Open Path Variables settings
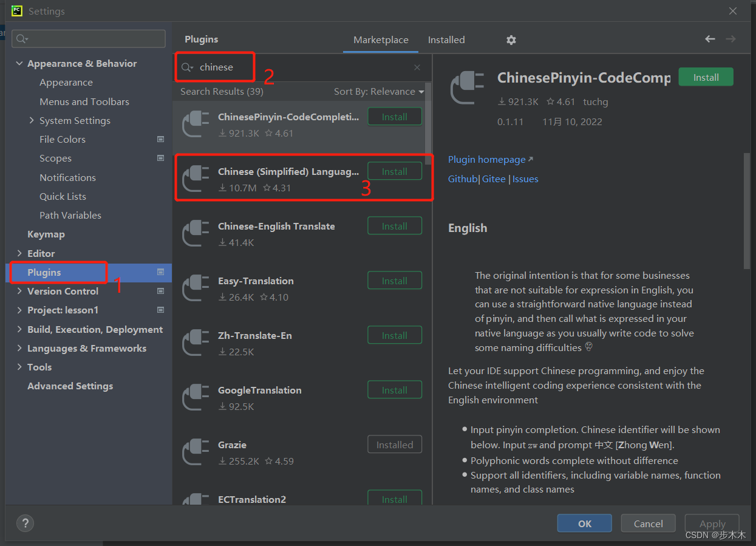The image size is (756, 546). click(x=70, y=215)
